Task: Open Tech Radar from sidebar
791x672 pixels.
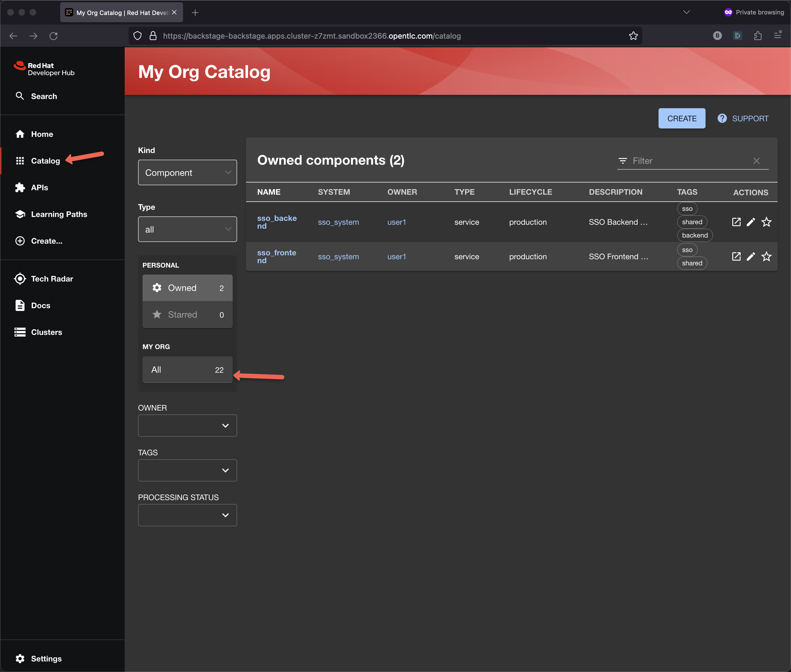Action: pos(52,279)
